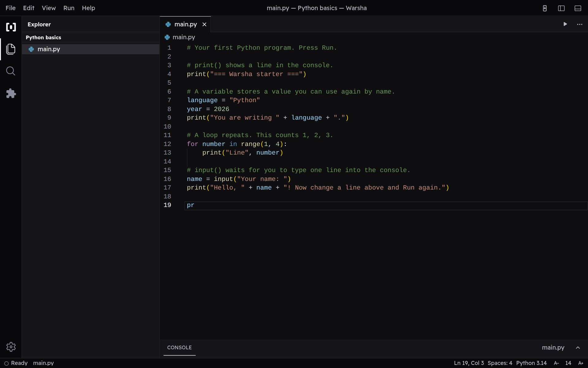Viewport: 588px width, 368px height.
Task: Click the Python 3.14 status entry
Action: (531, 363)
